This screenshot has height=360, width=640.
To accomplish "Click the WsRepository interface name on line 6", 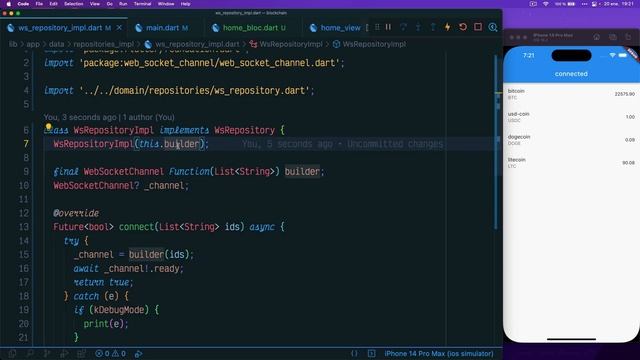I will pos(244,130).
